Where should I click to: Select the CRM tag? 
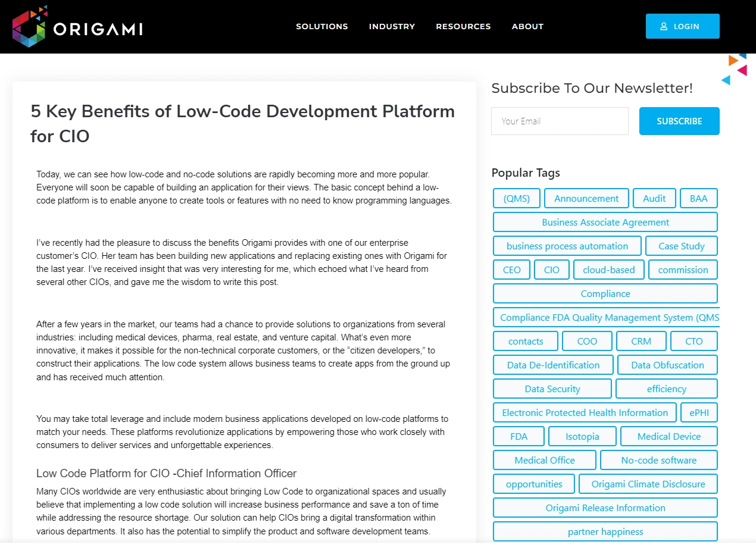(641, 341)
